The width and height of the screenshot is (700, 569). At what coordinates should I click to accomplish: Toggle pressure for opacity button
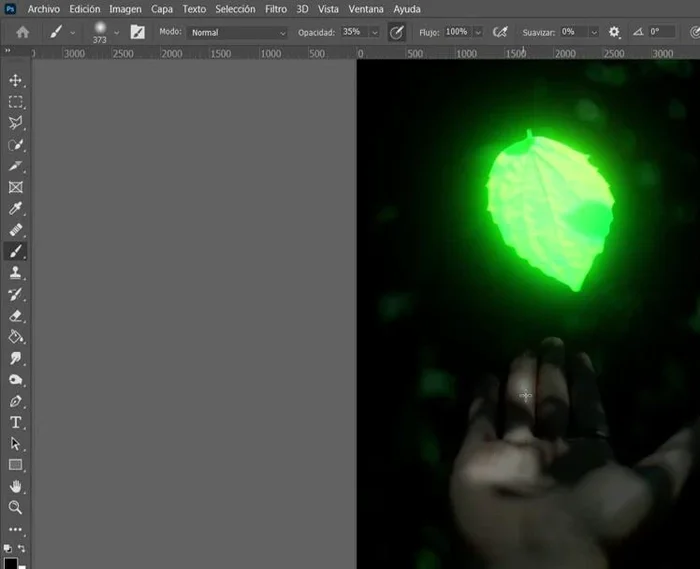pyautogui.click(x=397, y=32)
